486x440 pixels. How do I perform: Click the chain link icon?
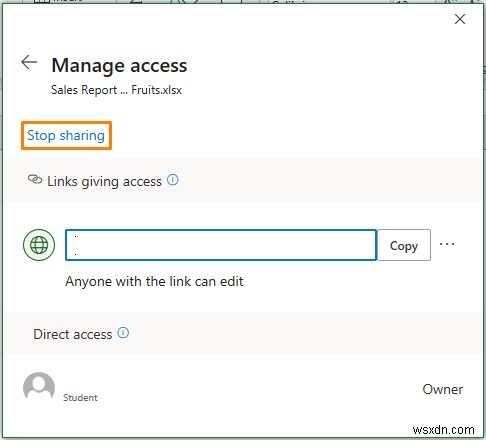point(35,180)
